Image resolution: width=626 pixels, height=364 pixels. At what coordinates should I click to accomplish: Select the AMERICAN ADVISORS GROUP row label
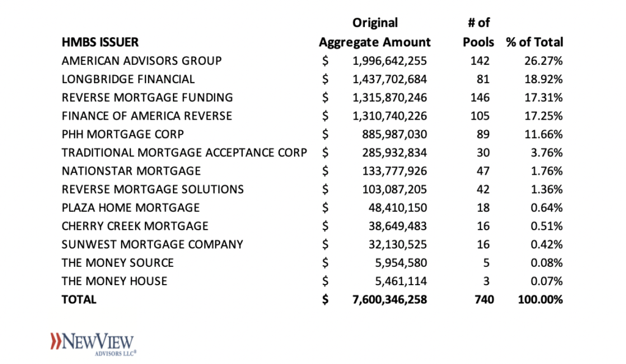pyautogui.click(x=141, y=60)
